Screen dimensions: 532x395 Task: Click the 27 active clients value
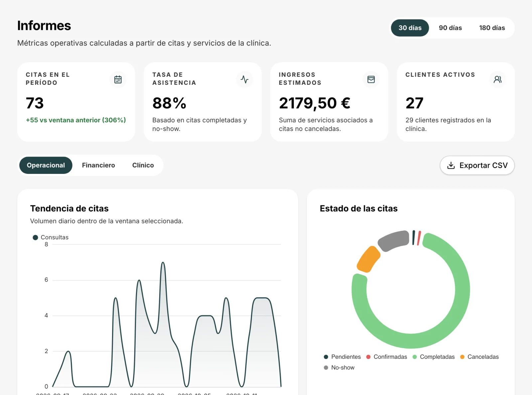[414, 103]
